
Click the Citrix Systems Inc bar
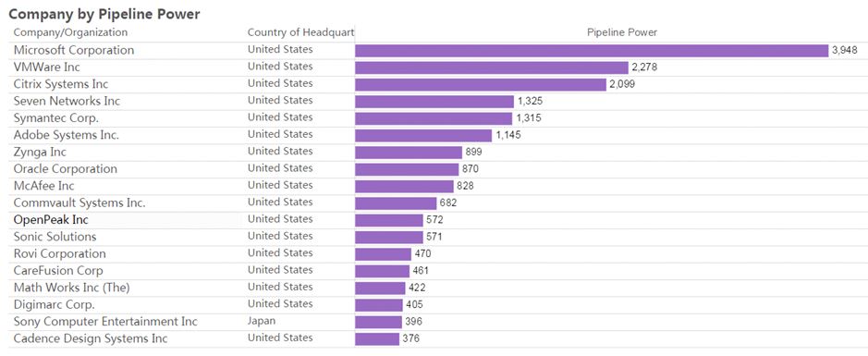pos(481,85)
